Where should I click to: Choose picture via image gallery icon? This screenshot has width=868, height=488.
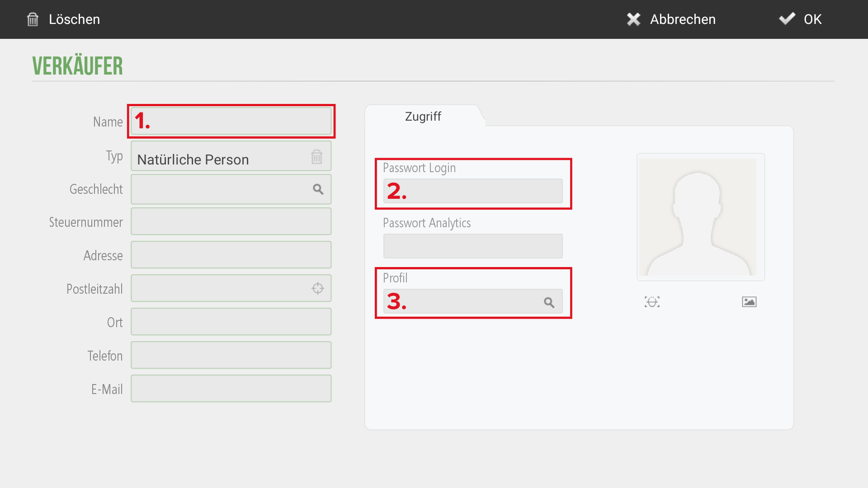tap(749, 302)
